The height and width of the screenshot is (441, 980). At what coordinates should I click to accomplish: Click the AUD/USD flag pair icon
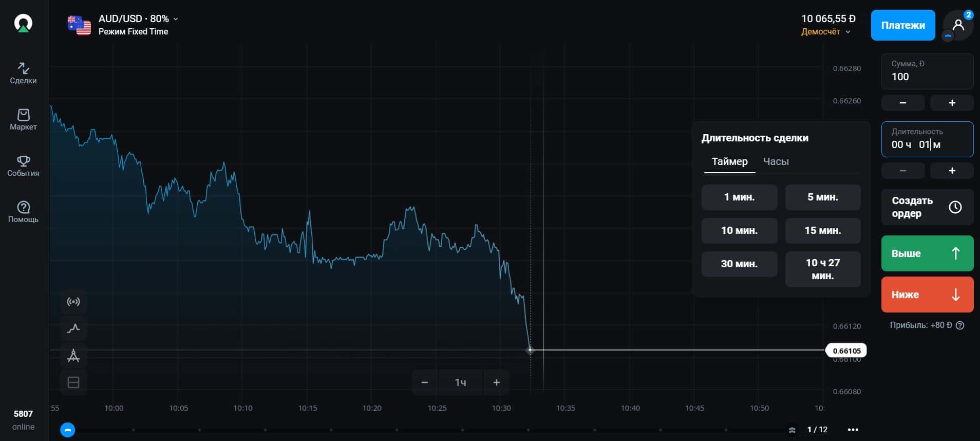pyautogui.click(x=79, y=25)
